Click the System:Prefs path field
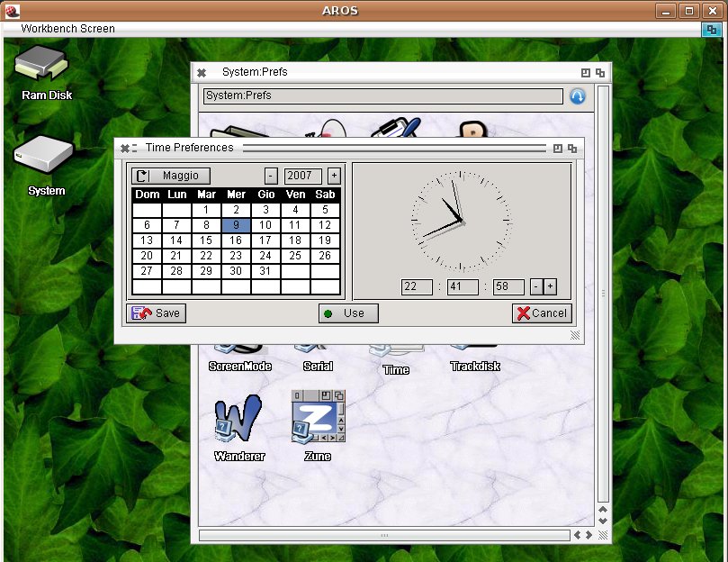728x562 pixels. [382, 95]
